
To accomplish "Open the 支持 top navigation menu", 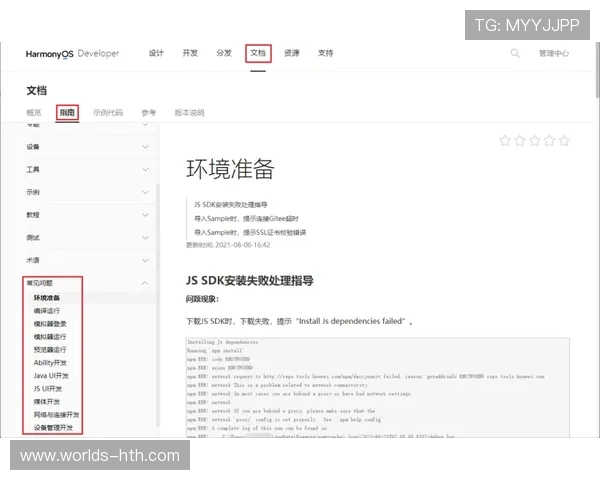I will point(325,53).
